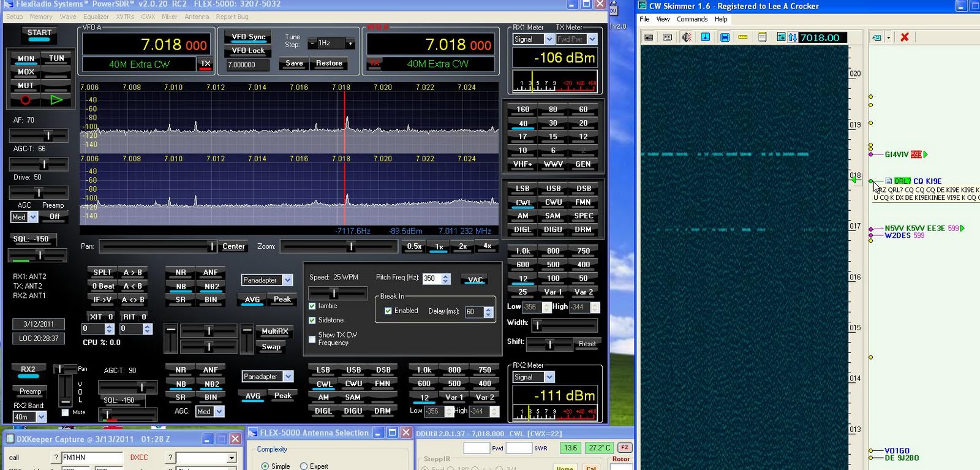Open dropdown arrow beside the callsign tag icon
The height and width of the screenshot is (470, 980).
(888, 37)
